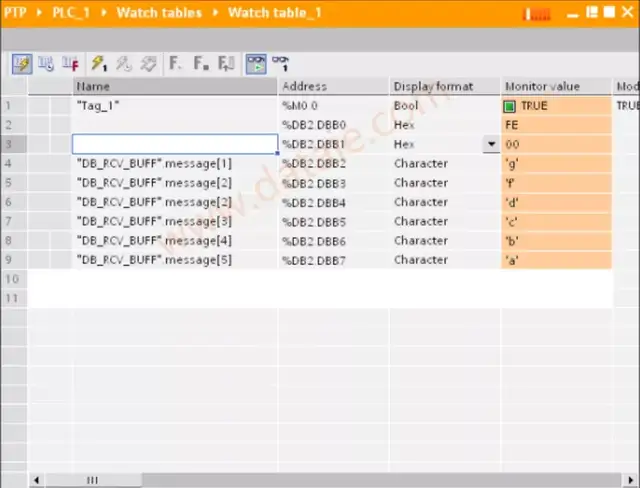
Task: Select Watch tables in the breadcrumb path
Action: (158, 13)
